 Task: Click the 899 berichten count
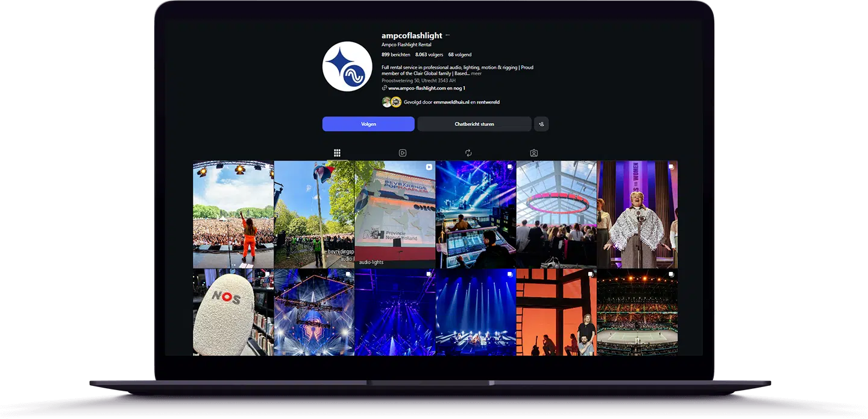(396, 55)
